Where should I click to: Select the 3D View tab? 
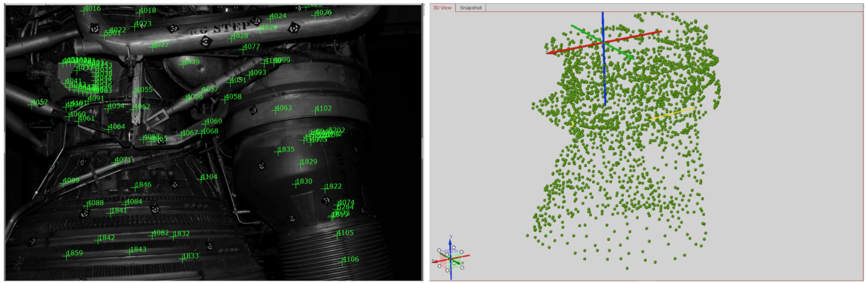point(442,8)
